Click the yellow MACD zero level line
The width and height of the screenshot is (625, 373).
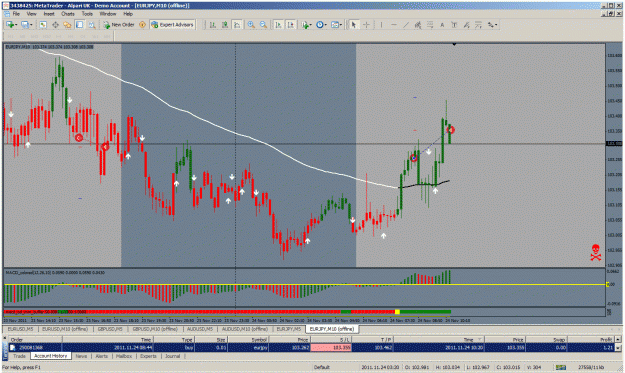(305, 285)
